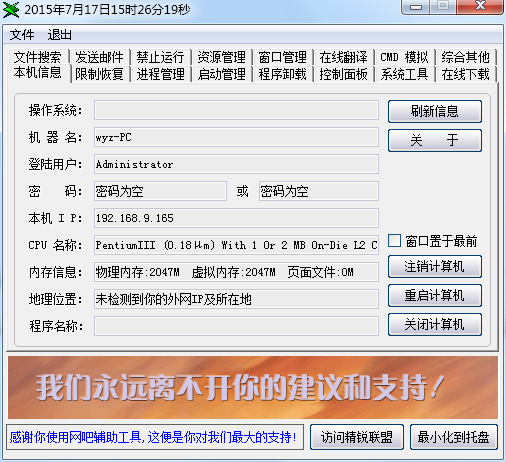Enable the 窗口置于最前 checkbox
Image resolution: width=506 pixels, height=462 pixels.
[x=395, y=241]
